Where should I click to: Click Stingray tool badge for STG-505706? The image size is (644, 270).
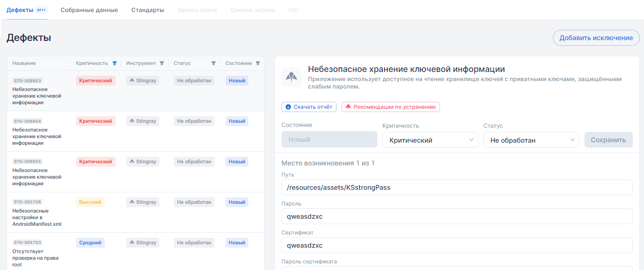point(143,202)
